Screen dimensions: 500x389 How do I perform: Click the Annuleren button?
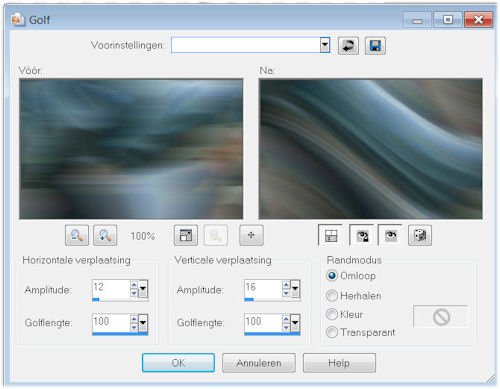[259, 363]
